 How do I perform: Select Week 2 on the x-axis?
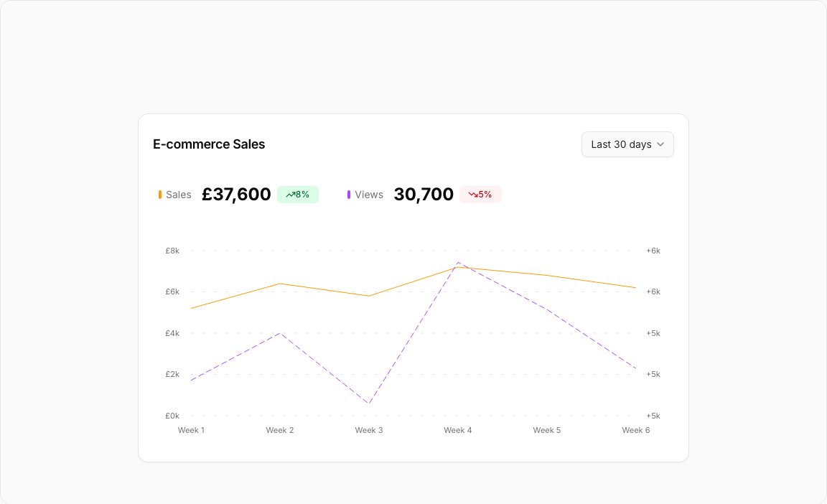[280, 430]
